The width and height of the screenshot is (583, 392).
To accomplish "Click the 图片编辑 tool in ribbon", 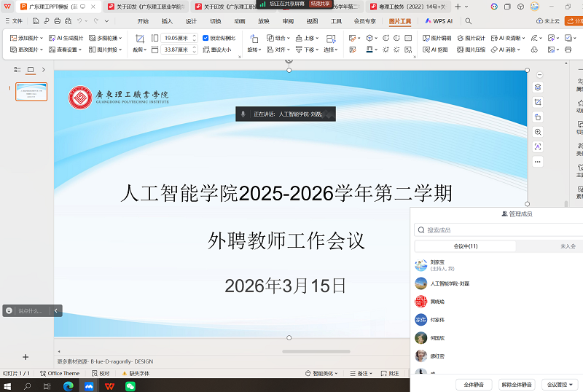I will 437,38.
